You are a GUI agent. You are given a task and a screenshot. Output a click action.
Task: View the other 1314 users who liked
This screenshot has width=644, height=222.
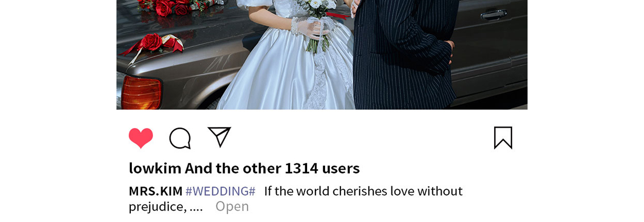pos(291,168)
